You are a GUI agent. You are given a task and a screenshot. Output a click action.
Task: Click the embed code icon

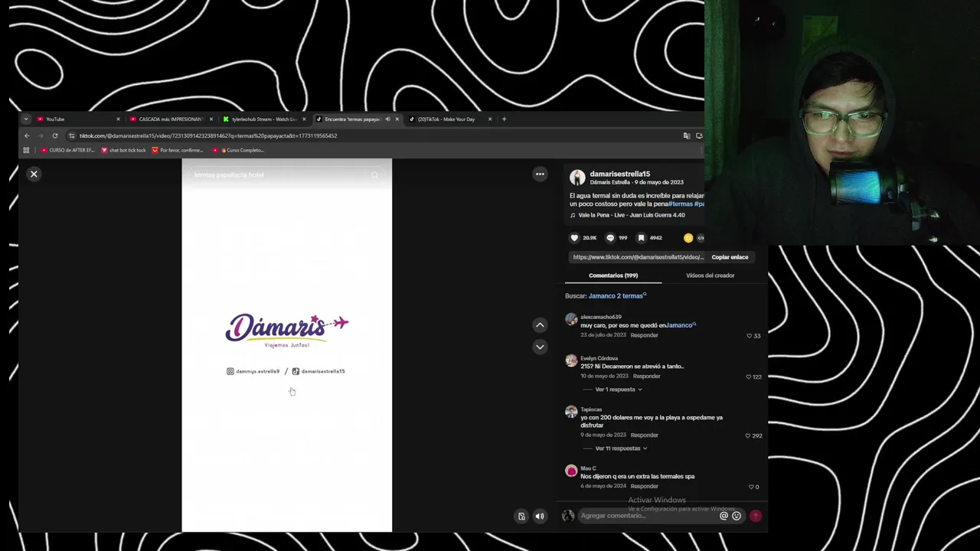pos(701,238)
